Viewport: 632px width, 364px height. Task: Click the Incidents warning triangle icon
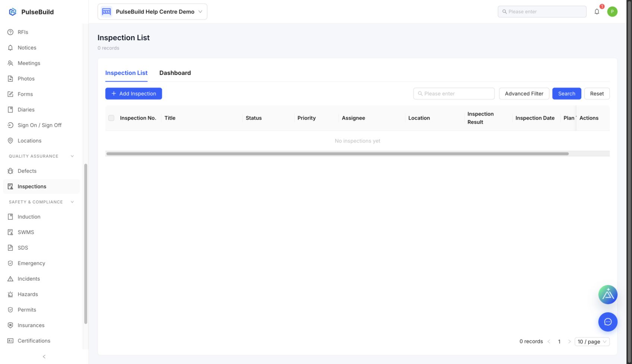10,279
